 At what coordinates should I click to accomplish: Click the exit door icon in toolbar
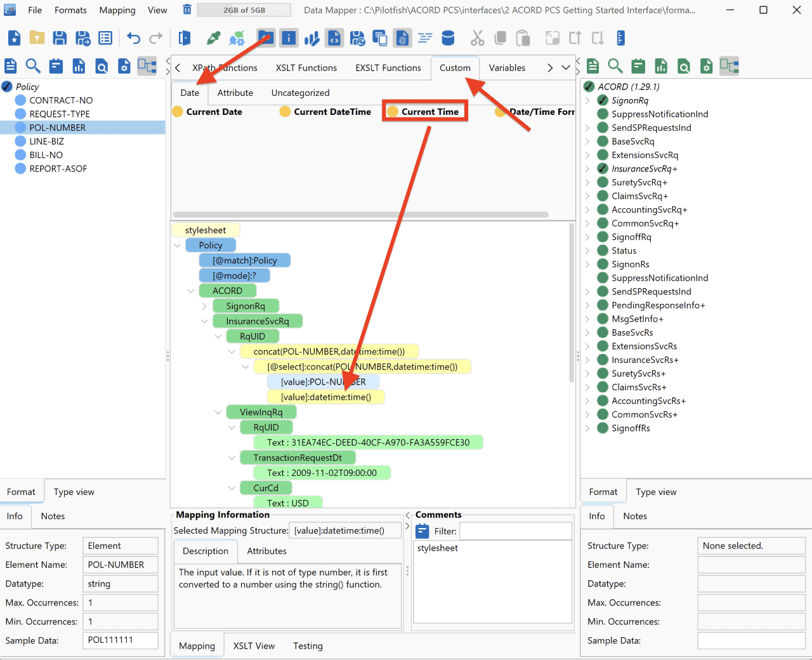(185, 38)
